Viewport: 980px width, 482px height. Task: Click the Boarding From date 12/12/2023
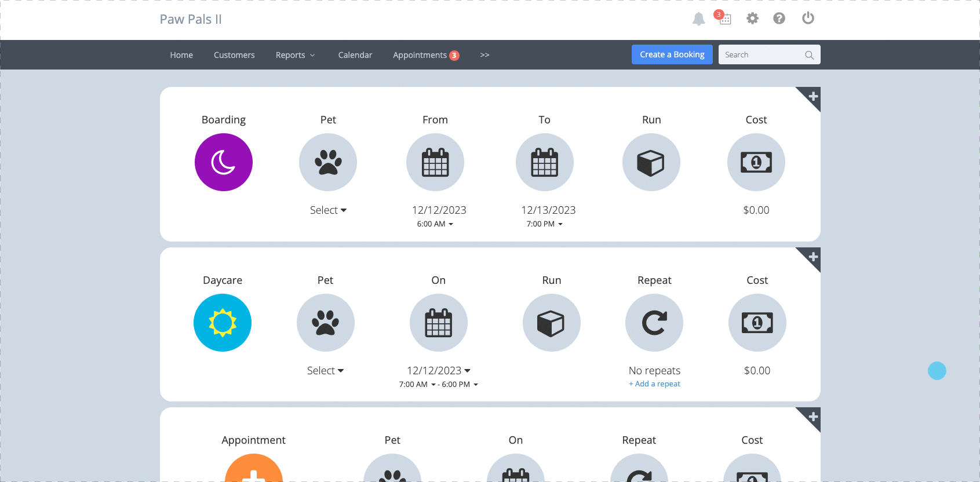[439, 210]
